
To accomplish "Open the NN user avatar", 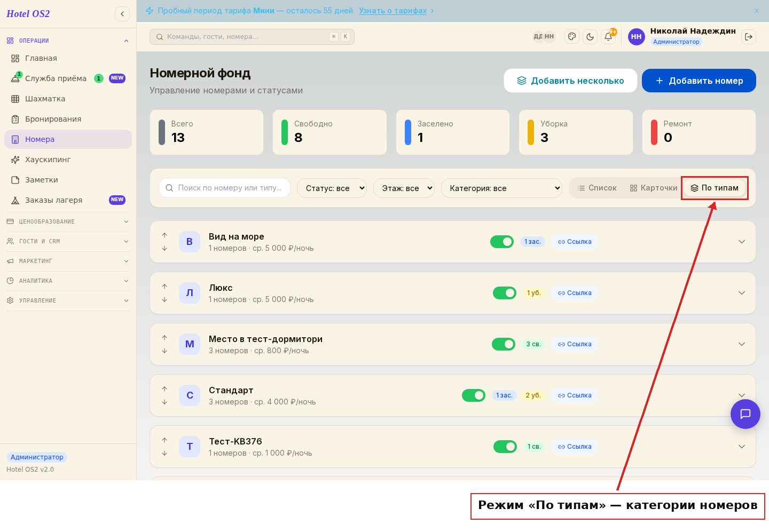I will point(637,37).
